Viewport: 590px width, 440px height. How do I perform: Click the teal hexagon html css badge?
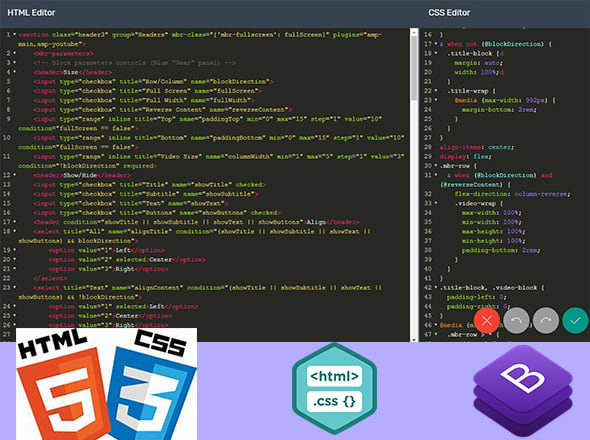pyautogui.click(x=334, y=388)
